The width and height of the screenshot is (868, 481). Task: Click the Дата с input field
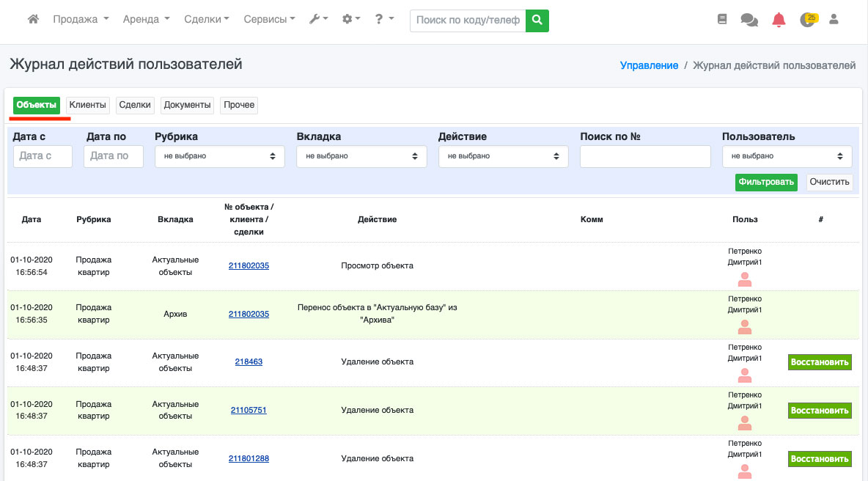[x=43, y=156]
